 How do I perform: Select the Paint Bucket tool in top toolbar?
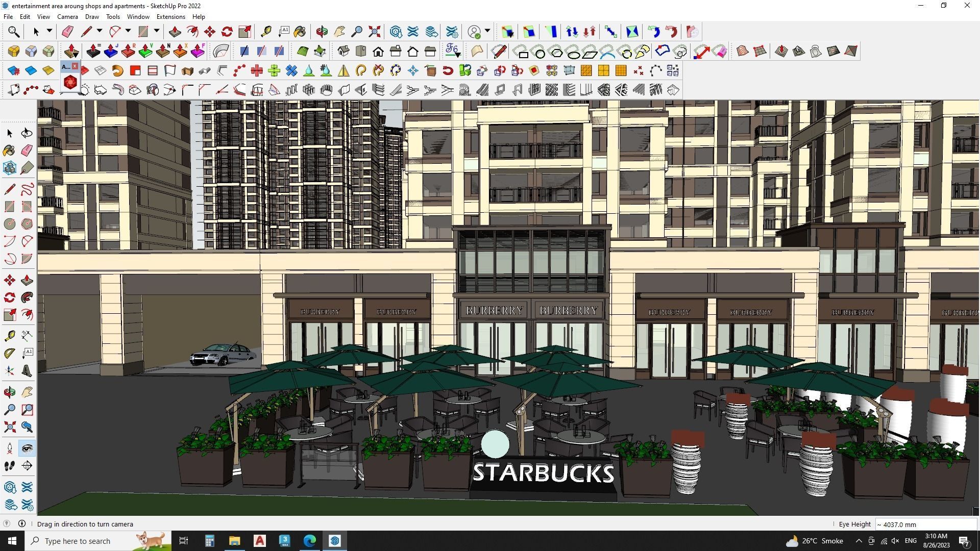[300, 32]
